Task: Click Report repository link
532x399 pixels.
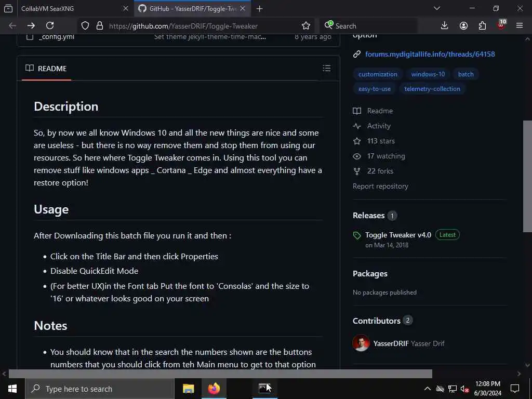Action: (380, 187)
